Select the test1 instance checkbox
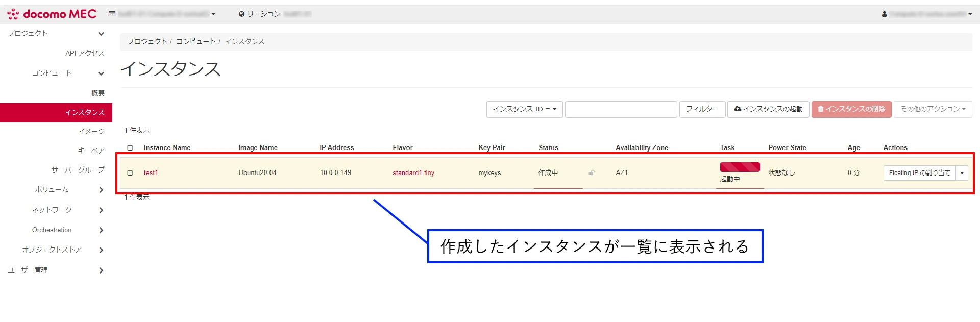The height and width of the screenshot is (322, 980). [x=130, y=173]
